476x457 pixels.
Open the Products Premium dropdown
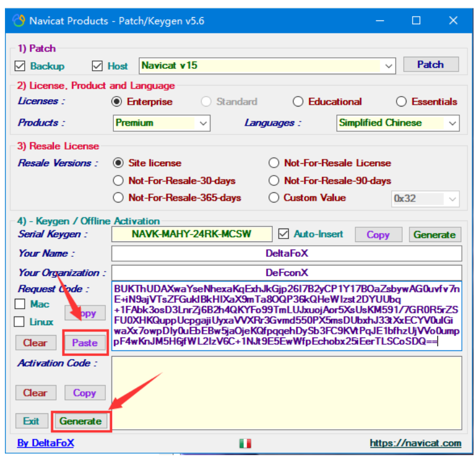[161, 123]
